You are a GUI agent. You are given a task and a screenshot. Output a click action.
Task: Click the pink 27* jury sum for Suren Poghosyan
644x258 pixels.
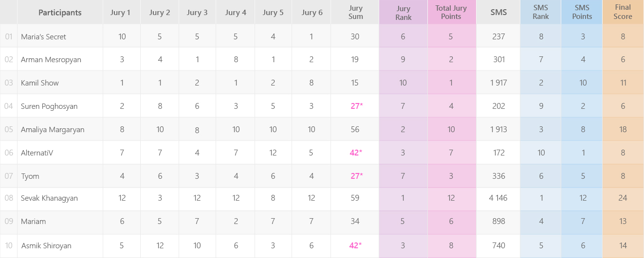356,106
